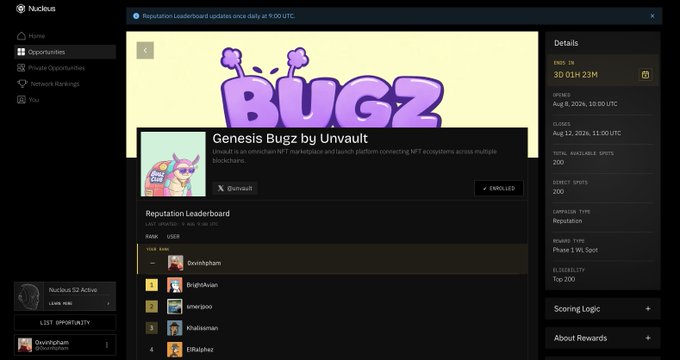The width and height of the screenshot is (680, 360).
Task: Go back using the arrow button
Action: (x=145, y=50)
